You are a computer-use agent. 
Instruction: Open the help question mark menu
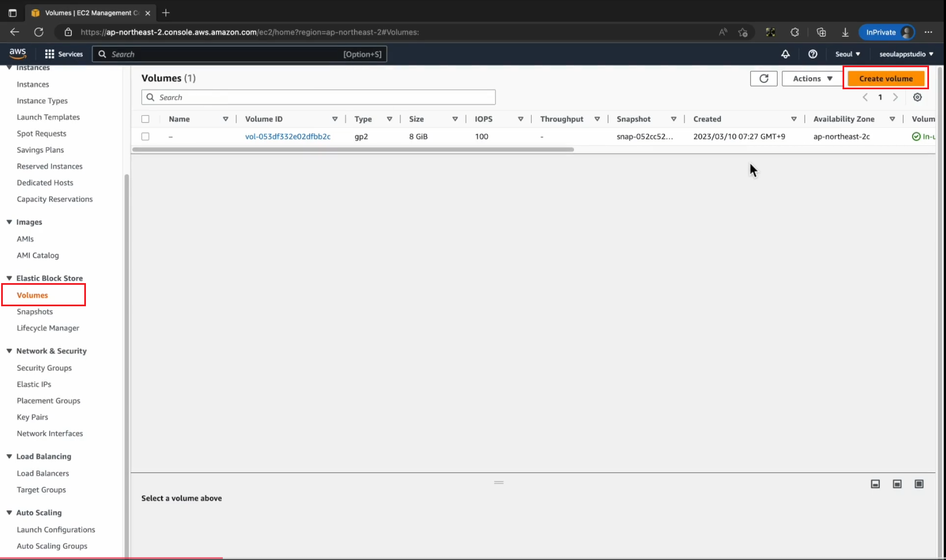[813, 54]
